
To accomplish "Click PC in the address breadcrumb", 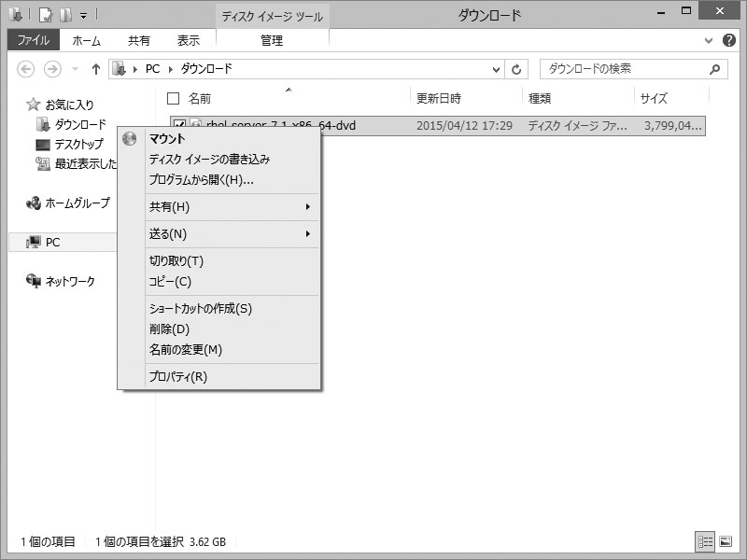I will pos(152,69).
